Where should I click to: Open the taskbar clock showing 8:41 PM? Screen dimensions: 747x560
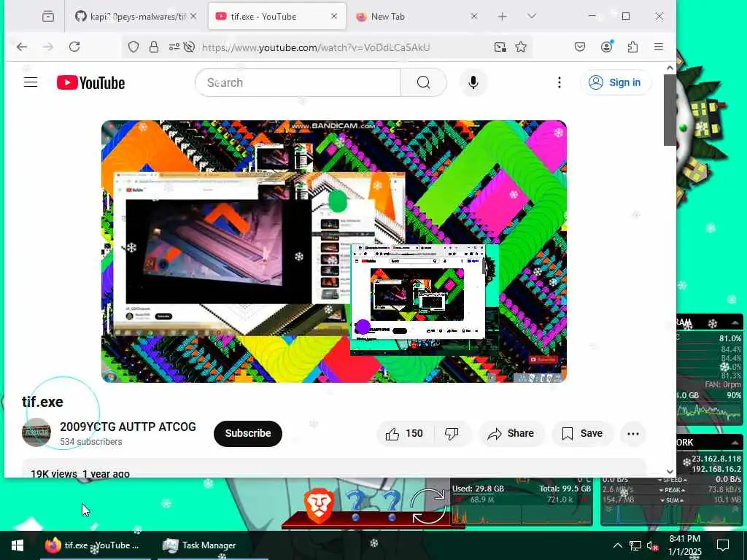[684, 545]
